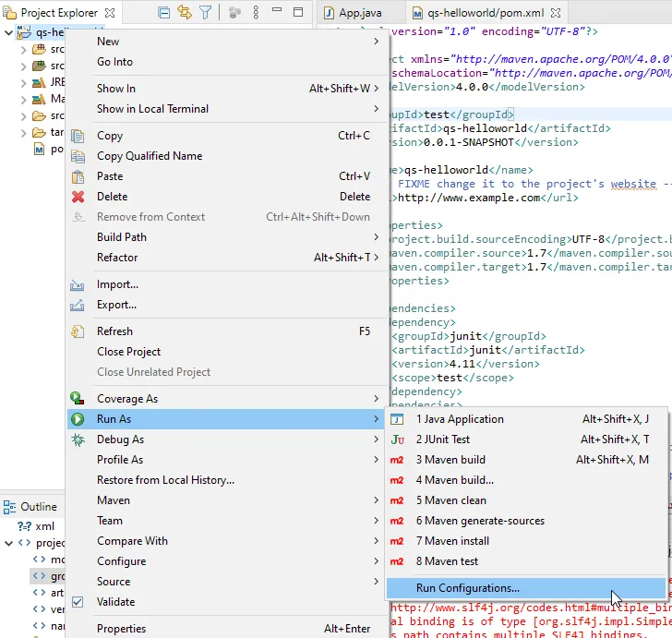Close the Project Explorer view
This screenshot has width=672, height=638.
tap(110, 13)
